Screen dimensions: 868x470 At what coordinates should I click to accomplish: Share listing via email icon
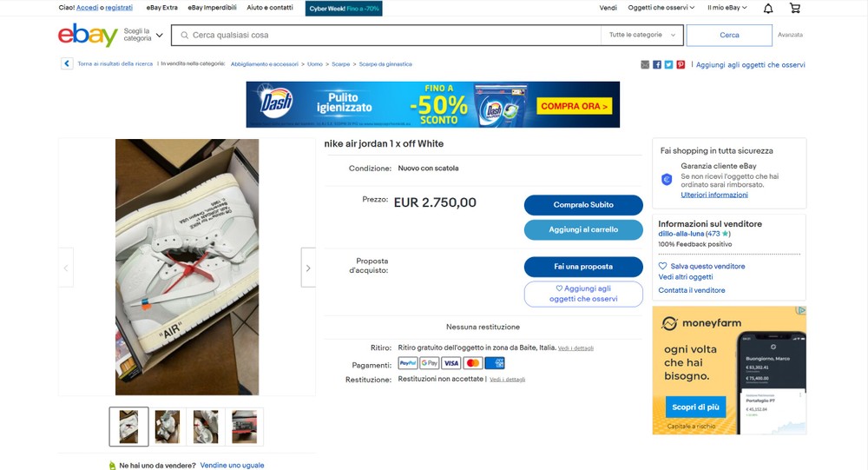point(645,65)
